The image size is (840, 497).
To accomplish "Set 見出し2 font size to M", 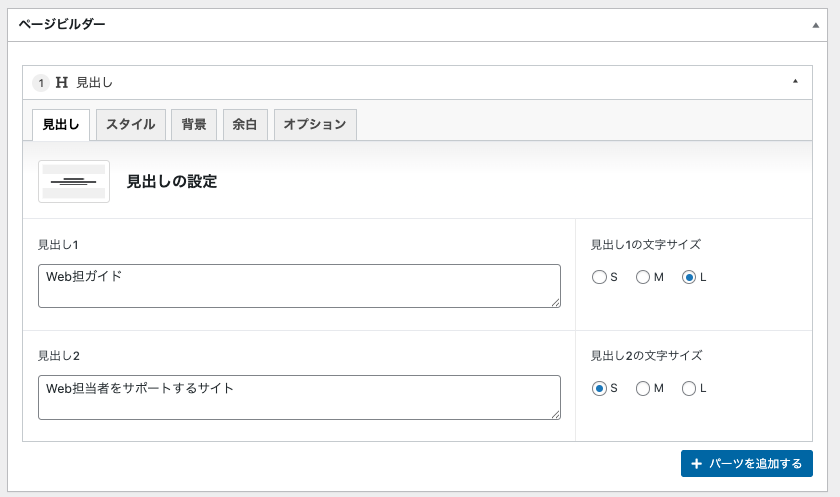I will (643, 388).
